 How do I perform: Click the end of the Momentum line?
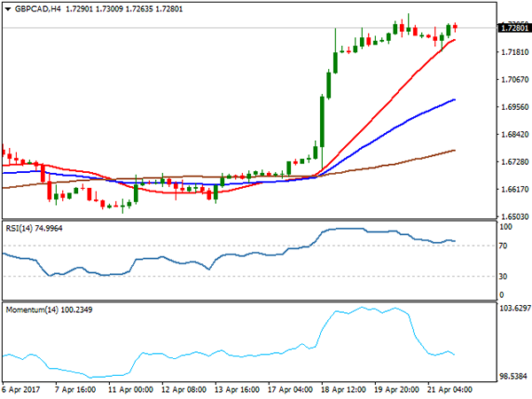tap(454, 355)
